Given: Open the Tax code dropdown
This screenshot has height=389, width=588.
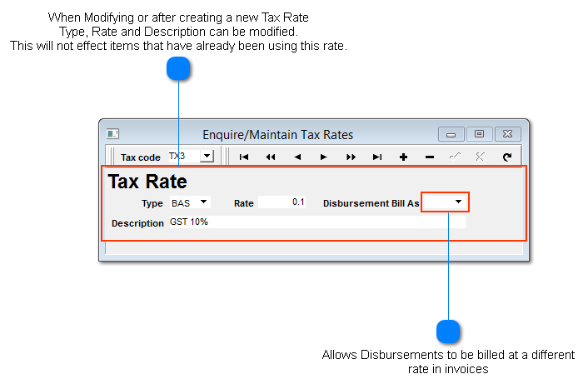Looking at the screenshot, I should (x=207, y=156).
